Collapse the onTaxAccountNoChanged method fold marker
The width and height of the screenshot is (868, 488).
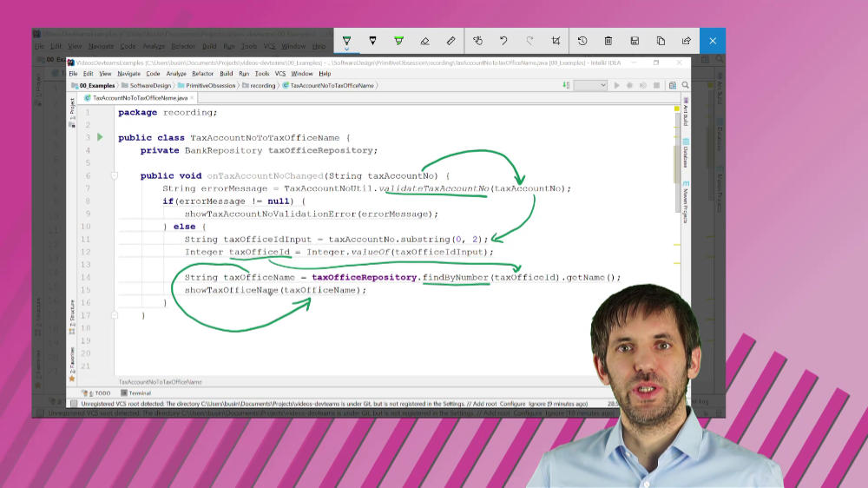click(114, 175)
